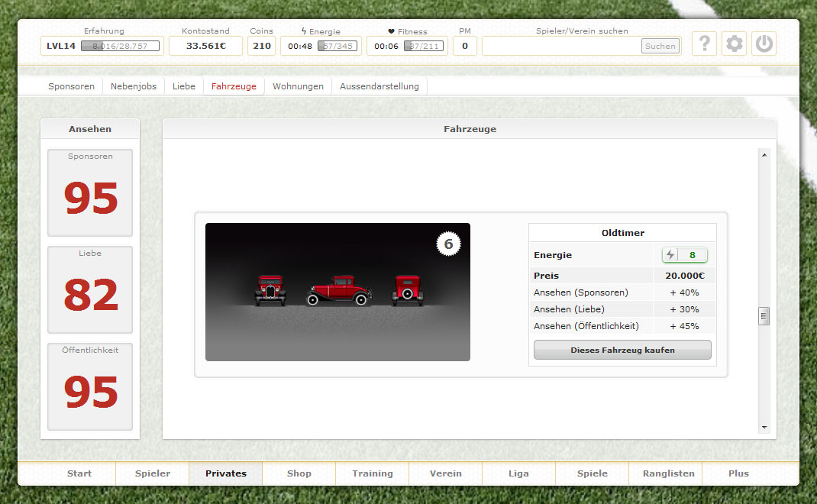Viewport: 817px width, 504px height.
Task: Open the Aussendarstellung tab
Action: [379, 86]
